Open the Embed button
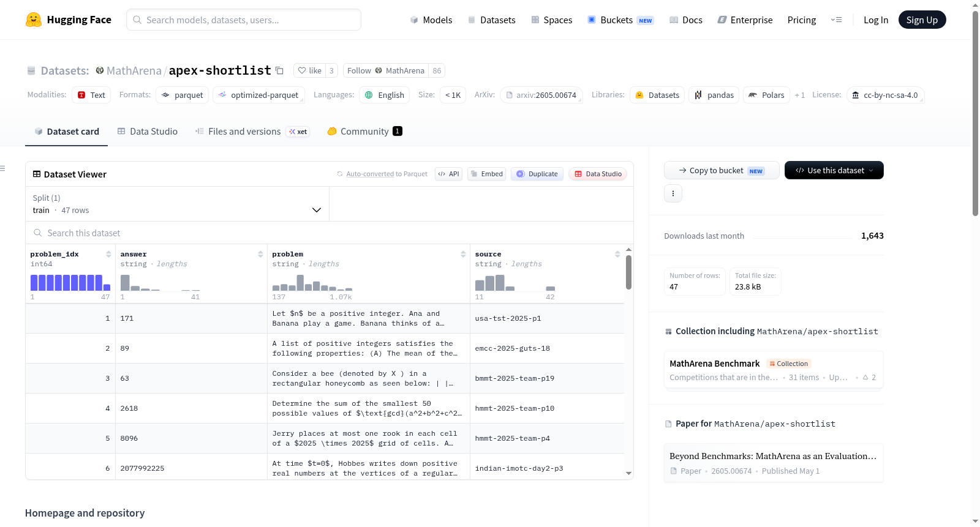The width and height of the screenshot is (980, 527). [486, 174]
